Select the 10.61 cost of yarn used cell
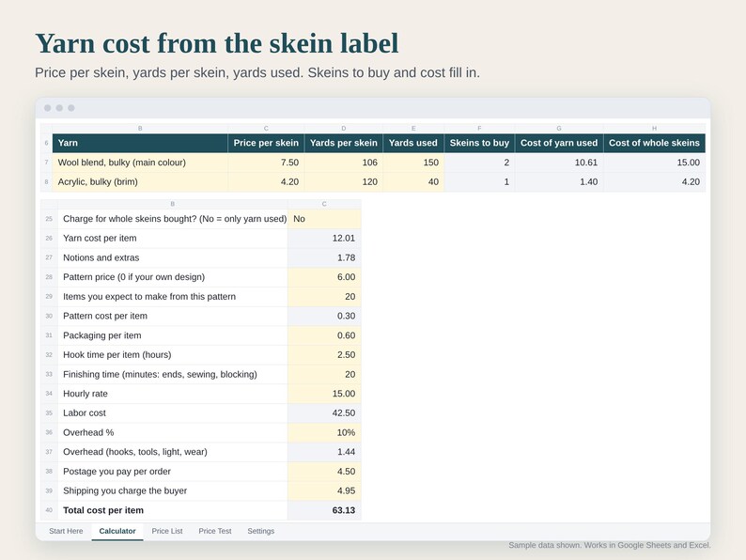 point(559,163)
